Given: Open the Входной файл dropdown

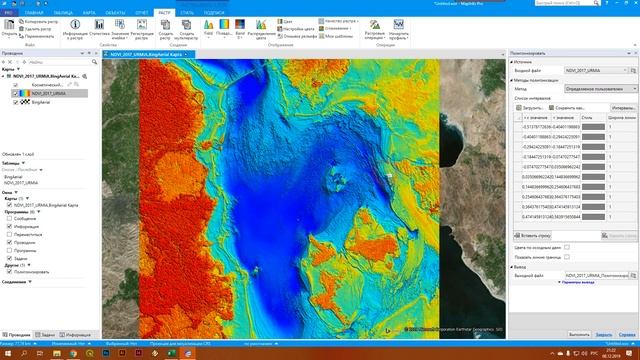Looking at the screenshot, I should 596,71.
